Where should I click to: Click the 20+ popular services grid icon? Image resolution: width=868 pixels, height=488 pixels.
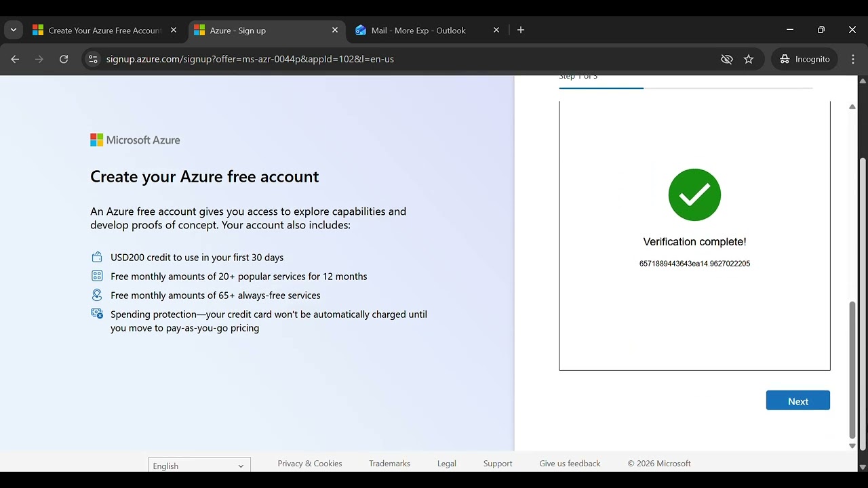pyautogui.click(x=97, y=276)
